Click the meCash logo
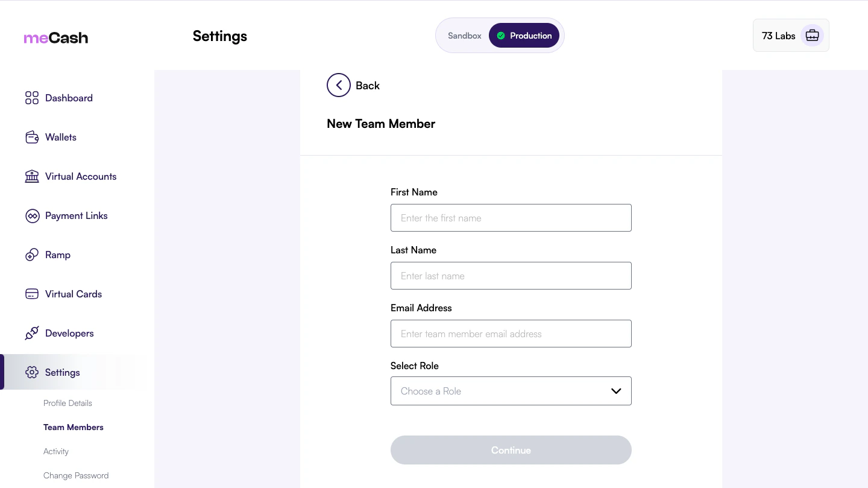Viewport: 868px width, 488px height. 55,37
